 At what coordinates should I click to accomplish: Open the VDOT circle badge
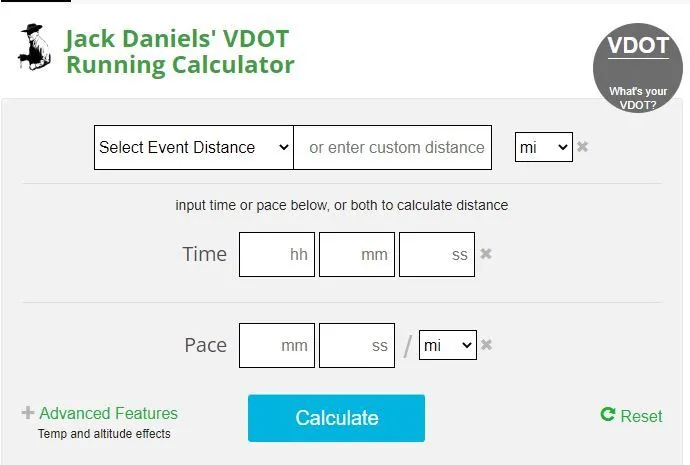click(637, 67)
